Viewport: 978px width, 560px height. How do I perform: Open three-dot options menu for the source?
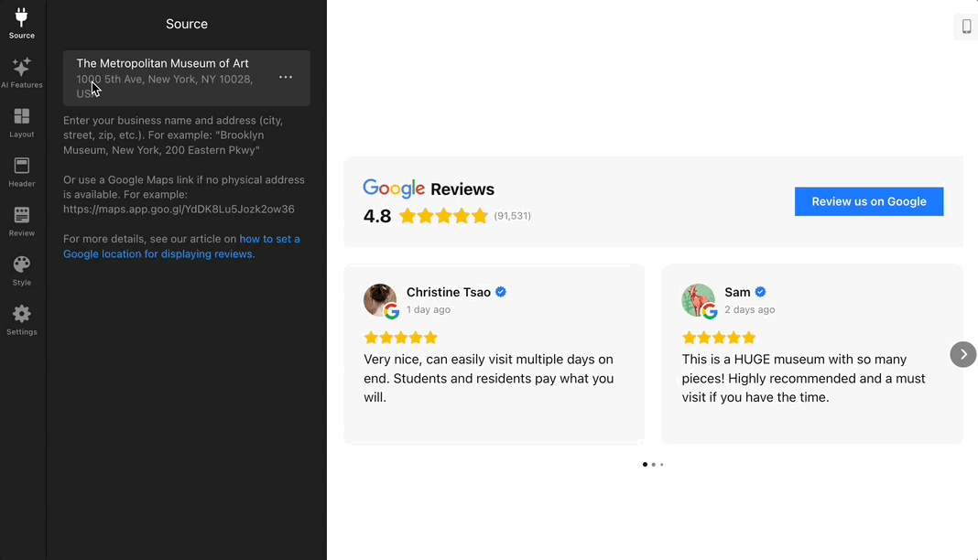point(286,78)
